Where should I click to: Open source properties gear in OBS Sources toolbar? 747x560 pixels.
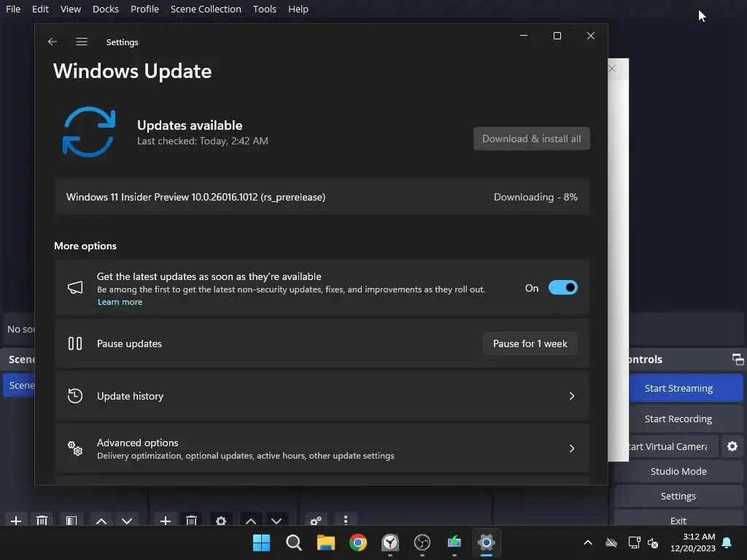tap(220, 521)
